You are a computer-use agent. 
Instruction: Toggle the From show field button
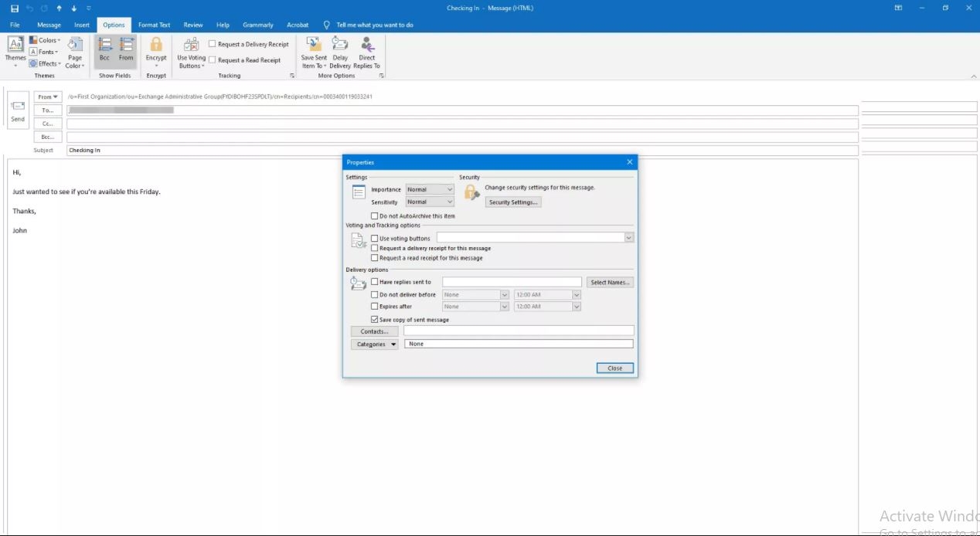126,51
